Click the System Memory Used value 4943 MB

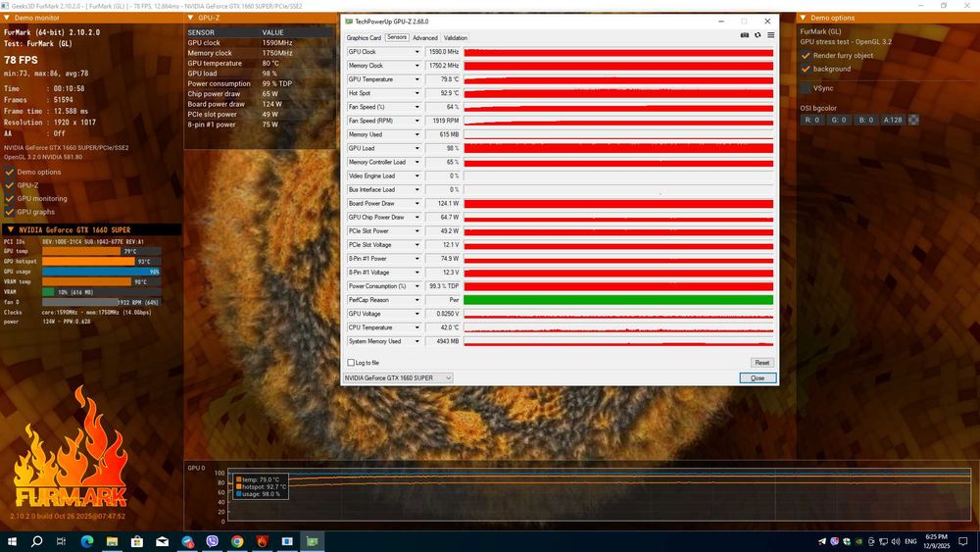coord(443,341)
